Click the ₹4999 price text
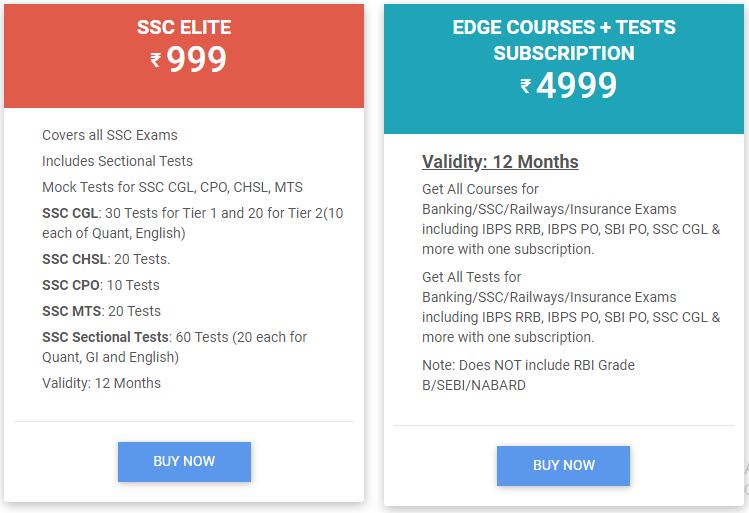Viewport: 749px width, 513px height. tap(568, 86)
